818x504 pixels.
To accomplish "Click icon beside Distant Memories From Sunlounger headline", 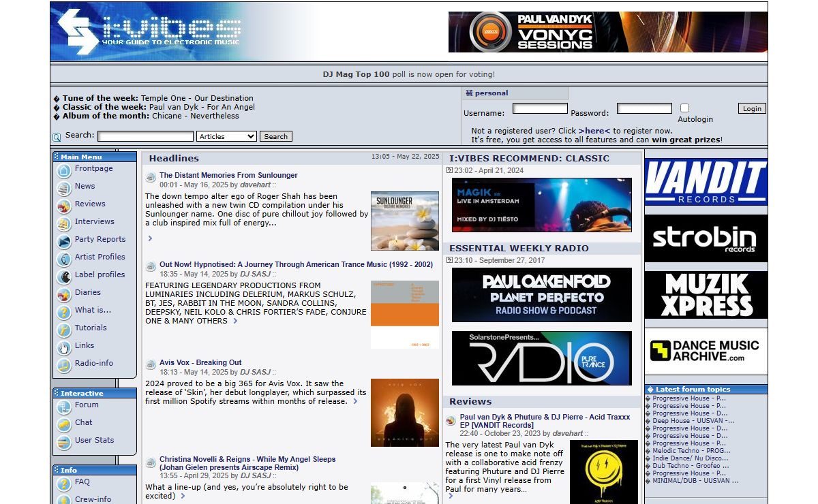I will [151, 177].
